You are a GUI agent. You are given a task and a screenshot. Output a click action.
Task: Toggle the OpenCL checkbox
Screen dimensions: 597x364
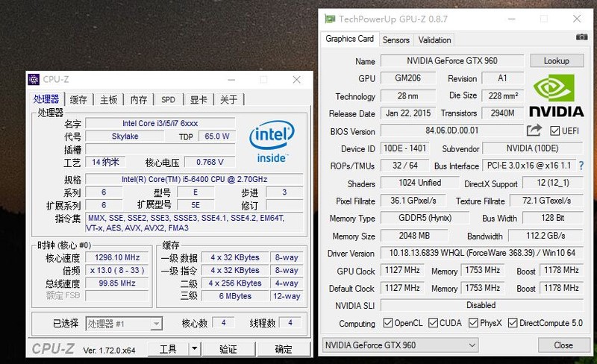388,323
